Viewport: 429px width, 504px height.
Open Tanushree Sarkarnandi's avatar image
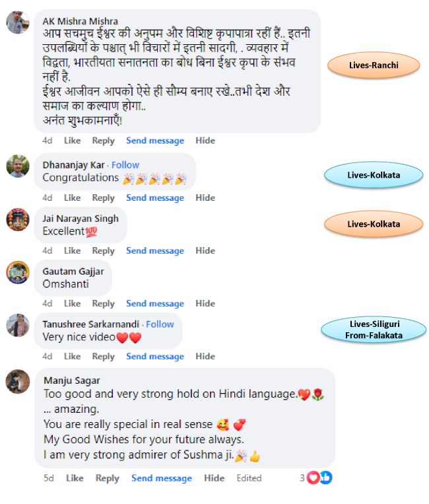[x=18, y=325]
